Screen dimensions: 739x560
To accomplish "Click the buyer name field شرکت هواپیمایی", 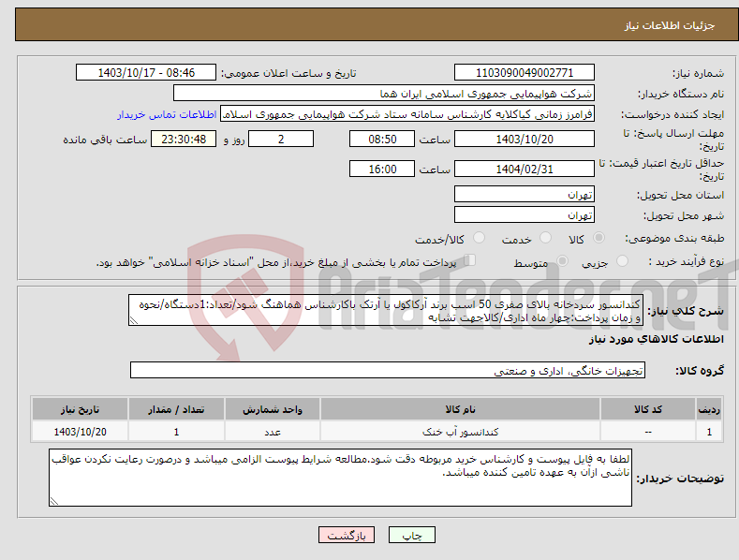I will [x=384, y=94].
